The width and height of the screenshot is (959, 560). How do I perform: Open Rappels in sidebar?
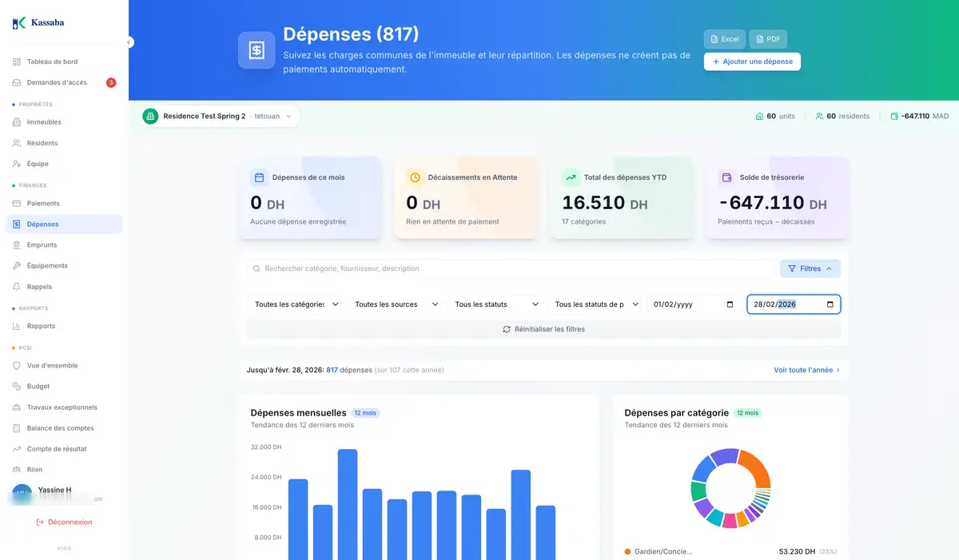click(x=64, y=287)
